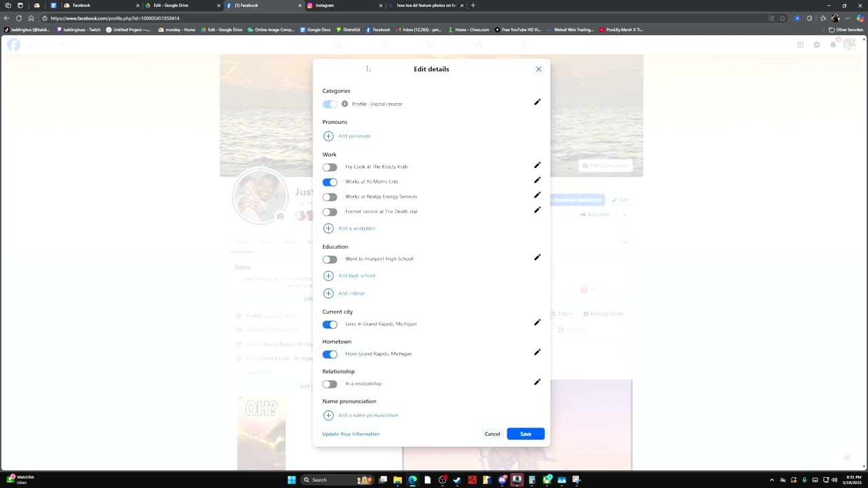Open the Windows Start menu
Image resolution: width=868 pixels, height=488 pixels.
pos(292,480)
